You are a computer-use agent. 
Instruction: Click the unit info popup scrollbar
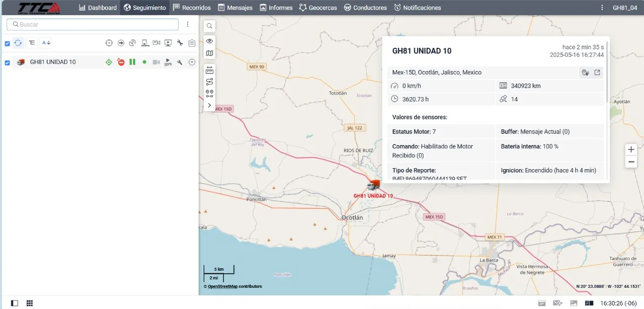(x=607, y=70)
